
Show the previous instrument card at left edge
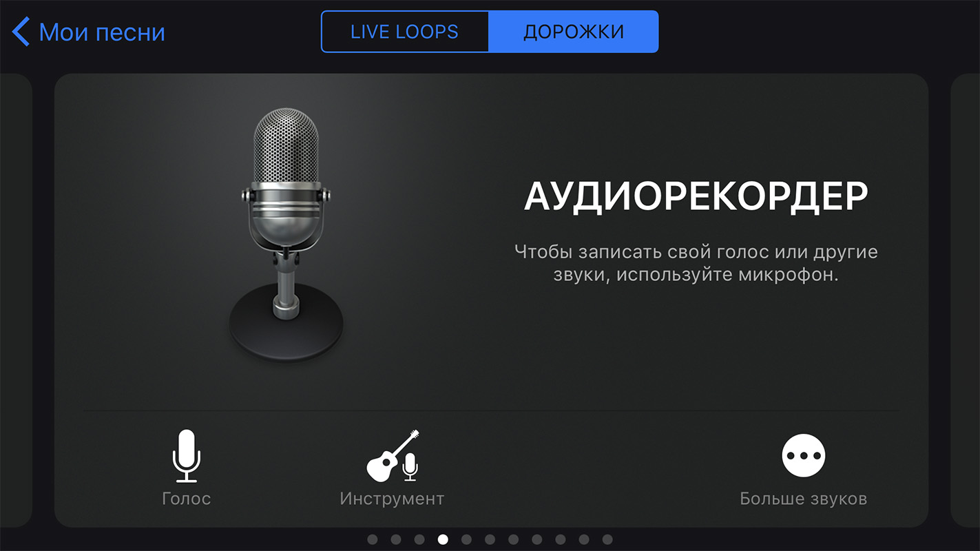(16, 300)
